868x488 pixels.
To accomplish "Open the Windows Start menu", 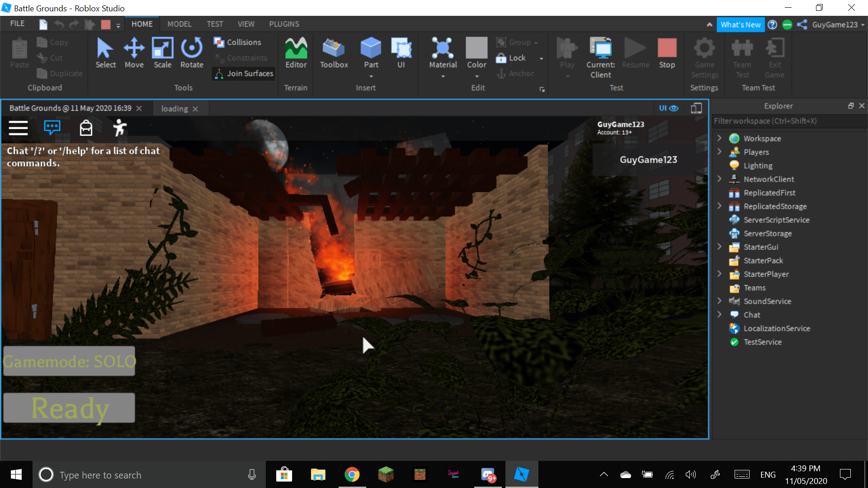I will click(16, 474).
